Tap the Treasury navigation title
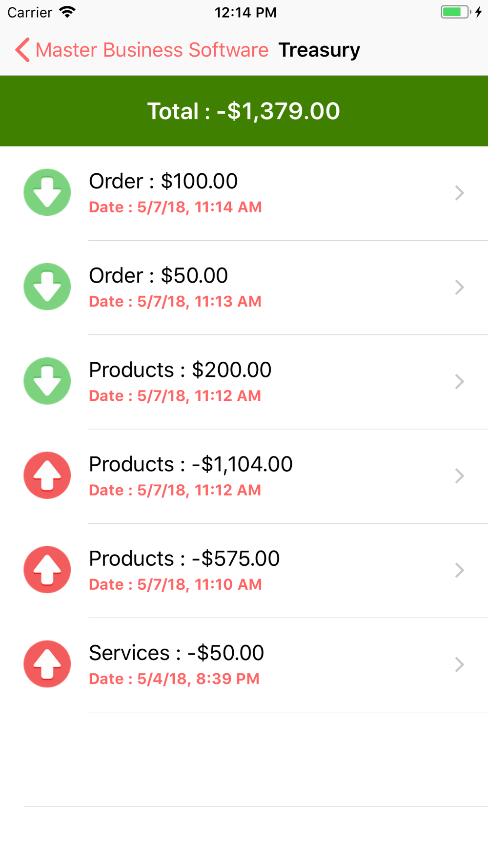The height and width of the screenshot is (868, 488). pyautogui.click(x=319, y=50)
